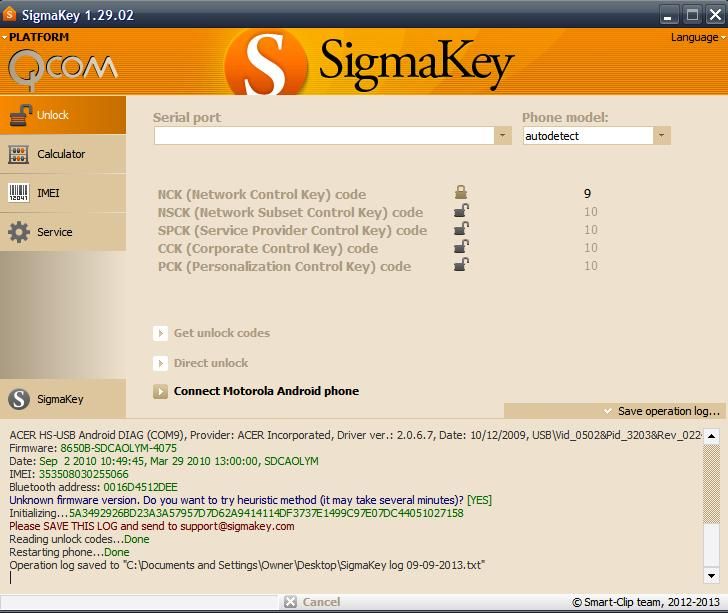Open the Calculator tab
Image resolution: width=728 pixels, height=613 pixels.
click(x=63, y=154)
